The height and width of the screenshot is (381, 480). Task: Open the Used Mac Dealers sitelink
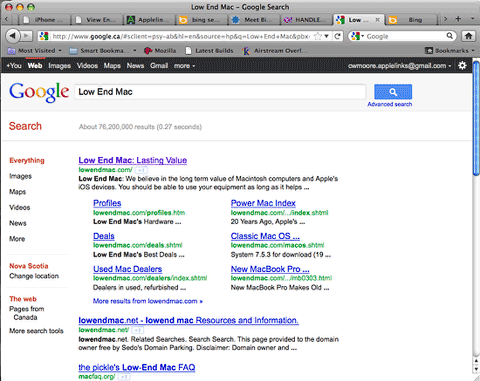tap(128, 269)
